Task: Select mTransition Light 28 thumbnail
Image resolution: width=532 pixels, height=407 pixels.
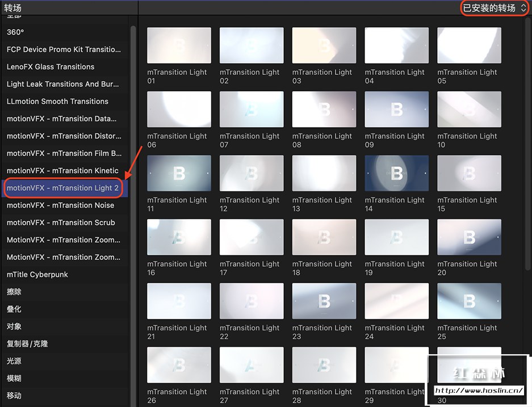Action: pos(324,365)
